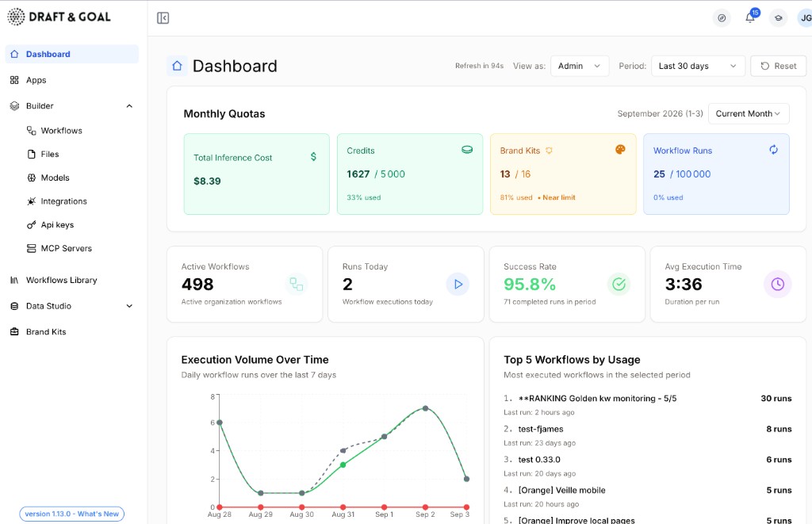This screenshot has height=524, width=812.
Task: Click the graduation cap learning icon
Action: 779,18
